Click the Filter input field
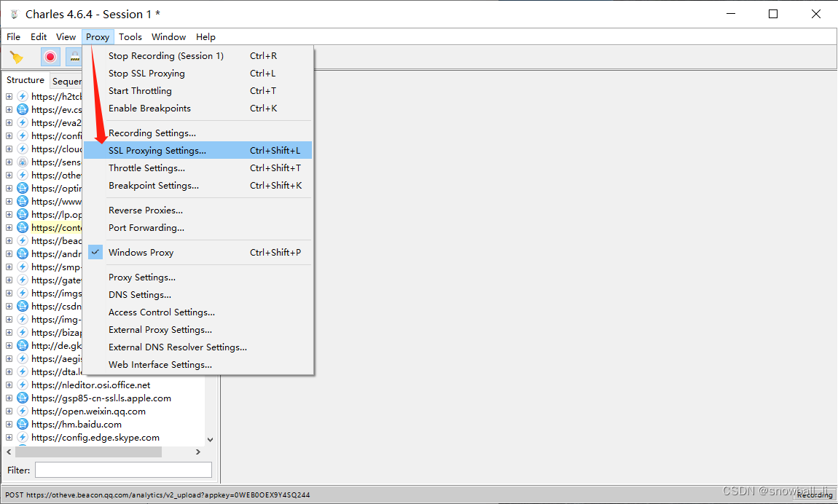 click(123, 470)
